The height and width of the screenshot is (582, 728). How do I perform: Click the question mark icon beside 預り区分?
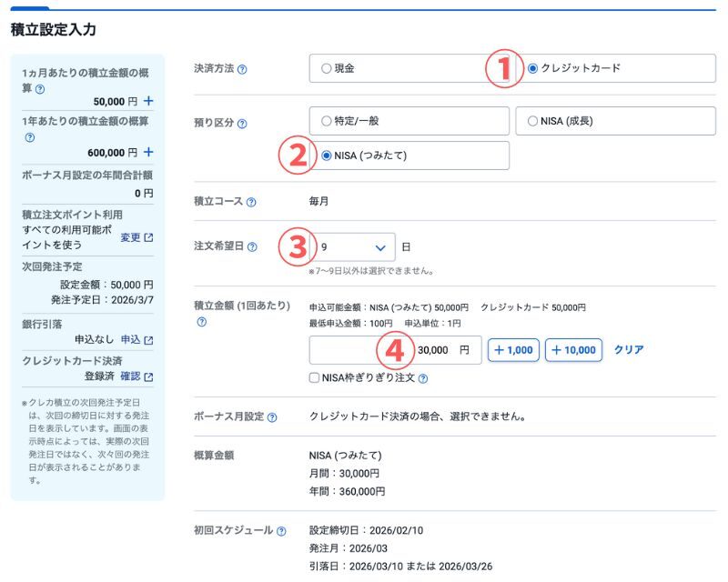pos(241,124)
